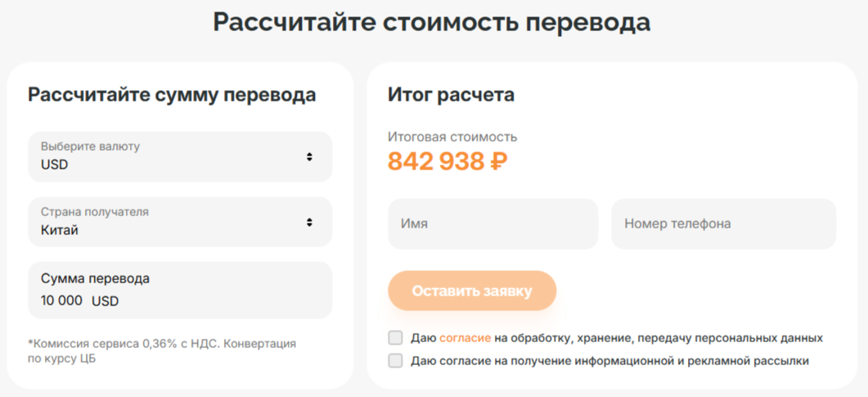This screenshot has width=868, height=397.
Task: Click the 842 938 ₽ total amount
Action: 447,162
